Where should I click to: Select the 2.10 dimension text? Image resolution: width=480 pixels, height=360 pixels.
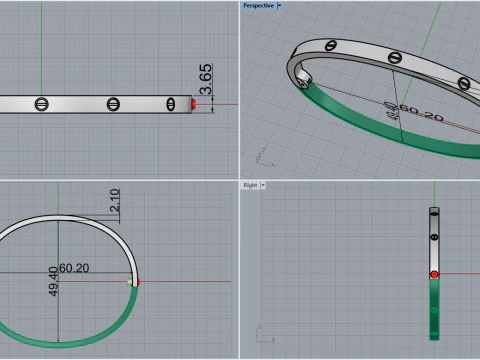coord(114,200)
